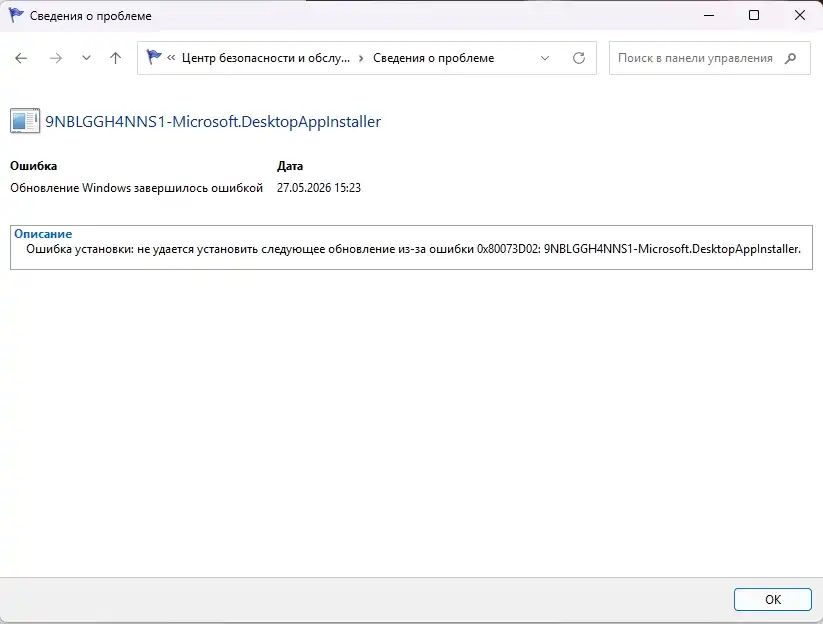
Task: Go back with the left arrow
Action: click(x=21, y=58)
